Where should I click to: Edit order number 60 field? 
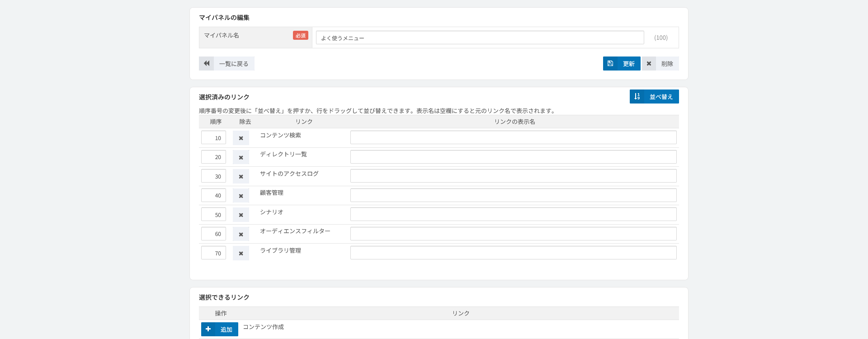coord(213,234)
